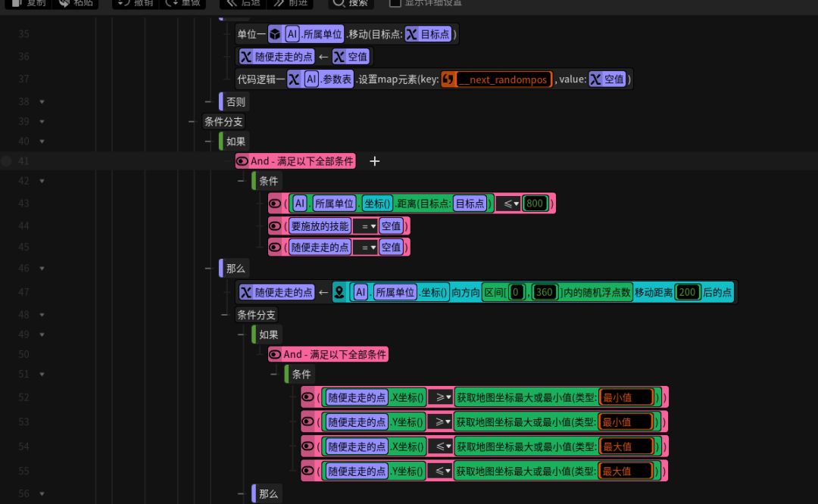818x504 pixels.
Task: Click the X icon of value 空值 on line 37
Action: [x=595, y=79]
